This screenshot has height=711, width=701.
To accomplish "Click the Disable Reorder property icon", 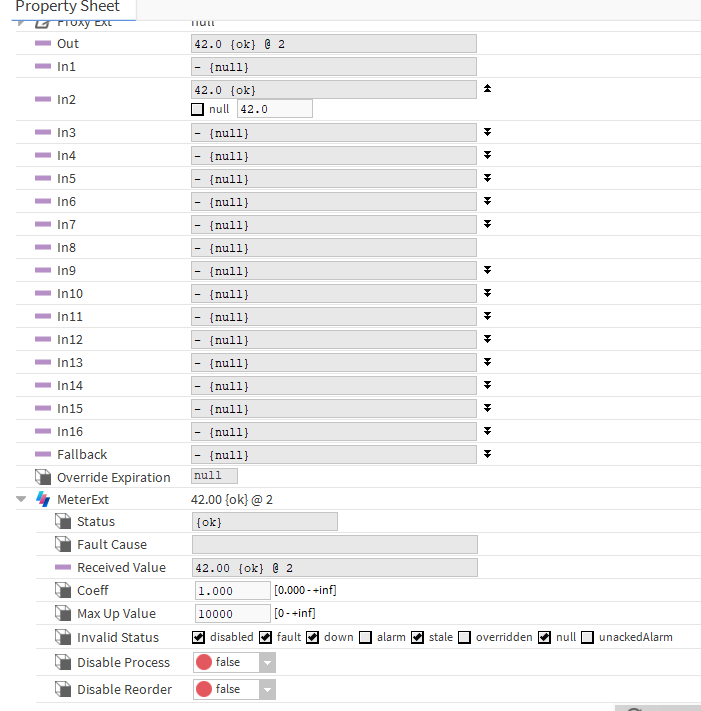I will click(63, 689).
